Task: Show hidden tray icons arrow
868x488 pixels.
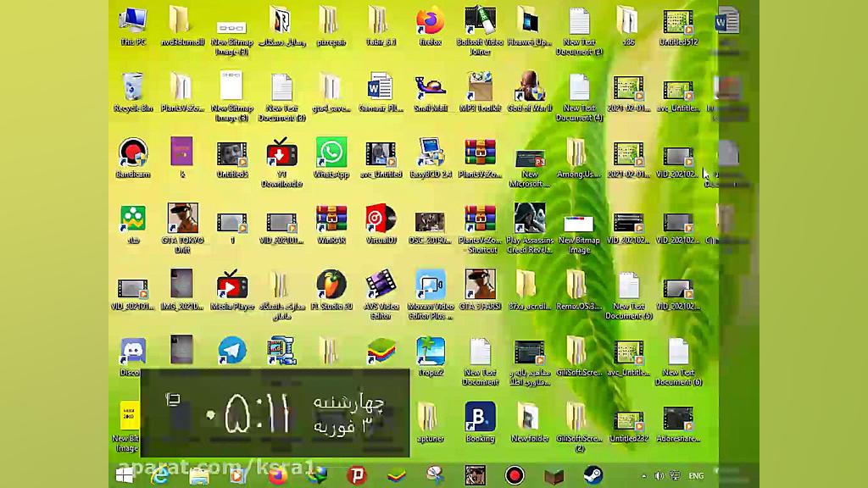Action: click(x=644, y=476)
